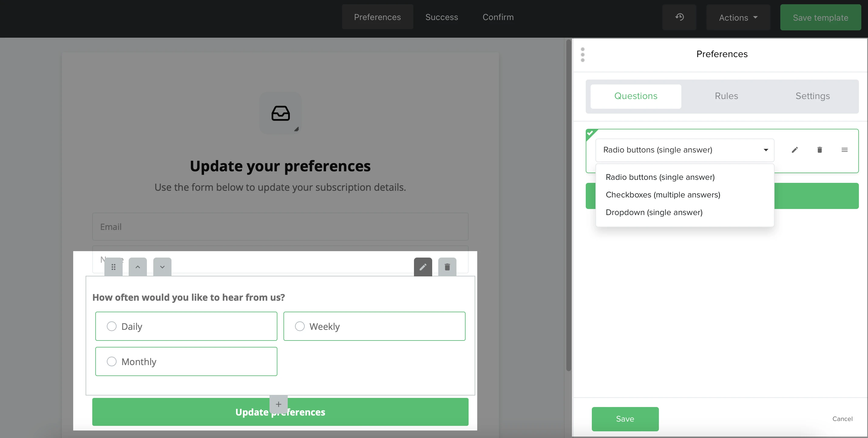The height and width of the screenshot is (438, 868).
Task: Click the Save template button
Action: pyautogui.click(x=820, y=18)
